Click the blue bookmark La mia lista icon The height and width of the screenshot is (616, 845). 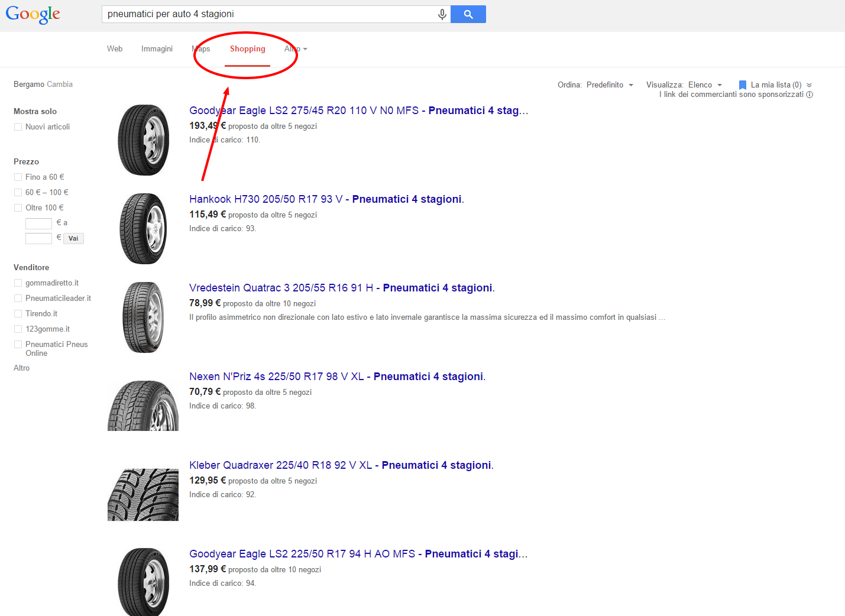[743, 85]
